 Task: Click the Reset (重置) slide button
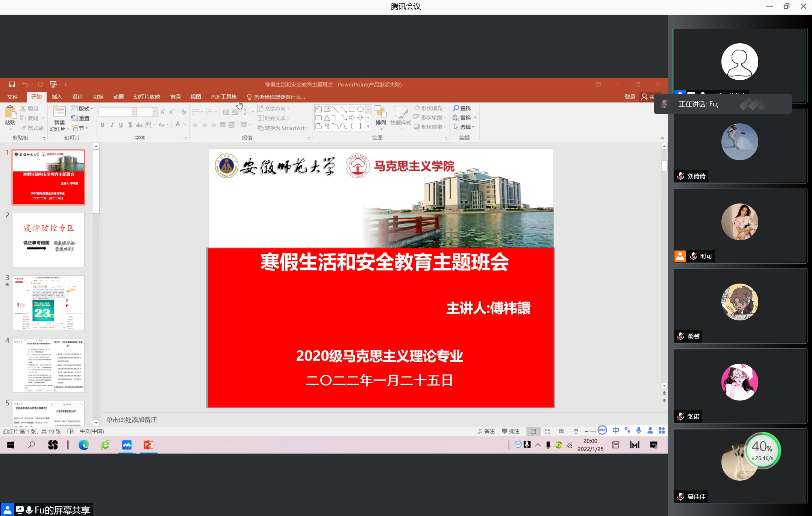pyautogui.click(x=80, y=118)
